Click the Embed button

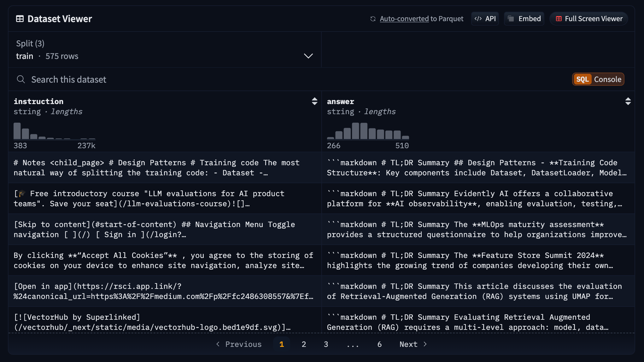pos(524,19)
